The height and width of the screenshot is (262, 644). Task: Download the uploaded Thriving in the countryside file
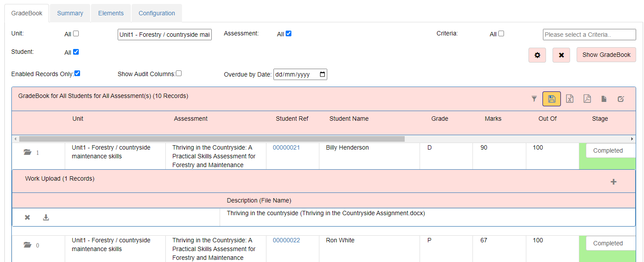pos(46,217)
